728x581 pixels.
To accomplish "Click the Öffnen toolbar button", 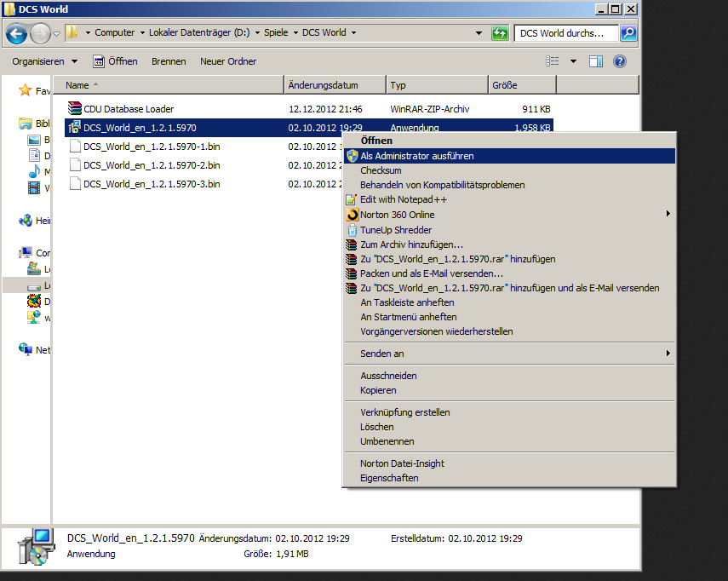I will 115,61.
